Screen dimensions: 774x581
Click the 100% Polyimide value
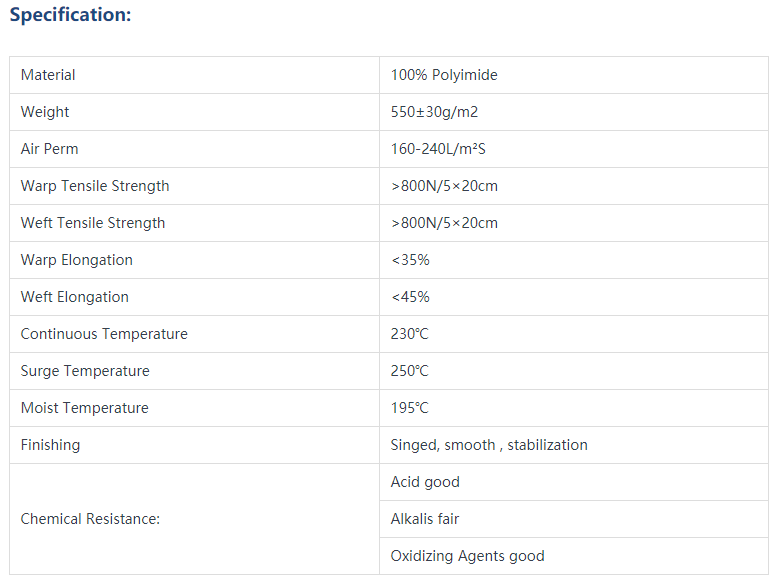(444, 75)
